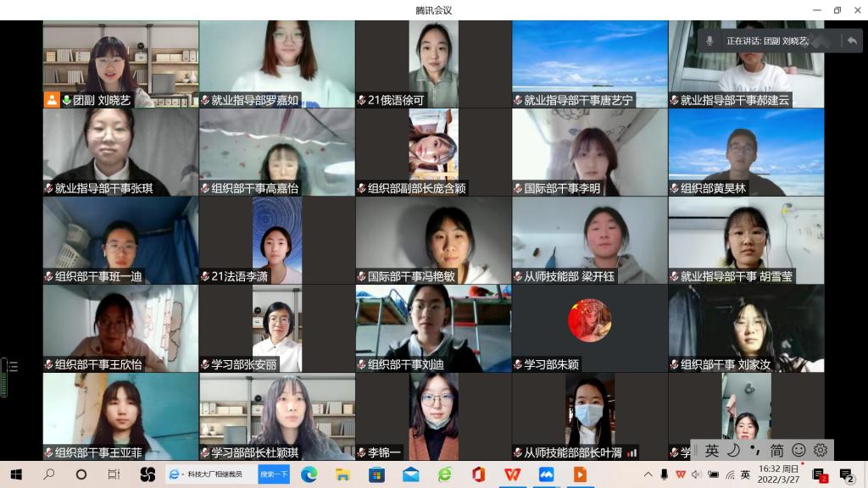Image resolution: width=868 pixels, height=488 pixels.
Task: Open the Tencent Meeting taskbar icon
Action: click(546, 474)
